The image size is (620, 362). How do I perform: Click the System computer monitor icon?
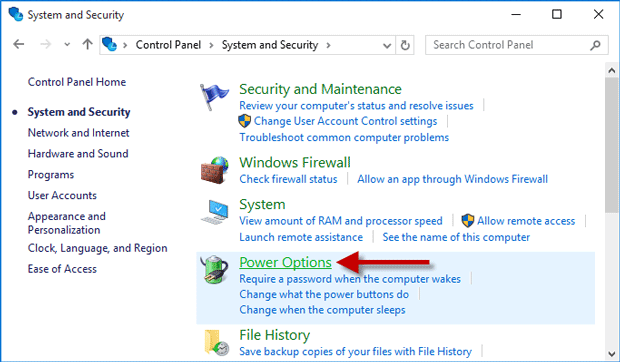coord(215,212)
